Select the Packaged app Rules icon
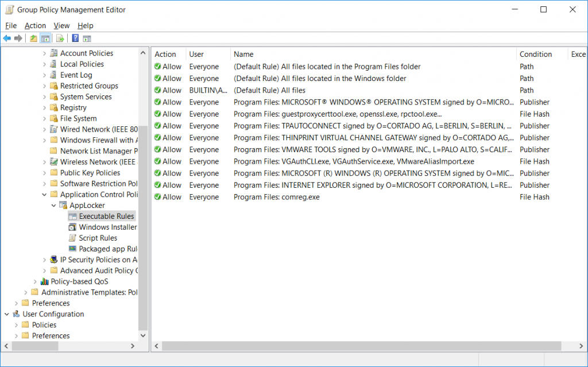The image size is (588, 367). point(73,249)
